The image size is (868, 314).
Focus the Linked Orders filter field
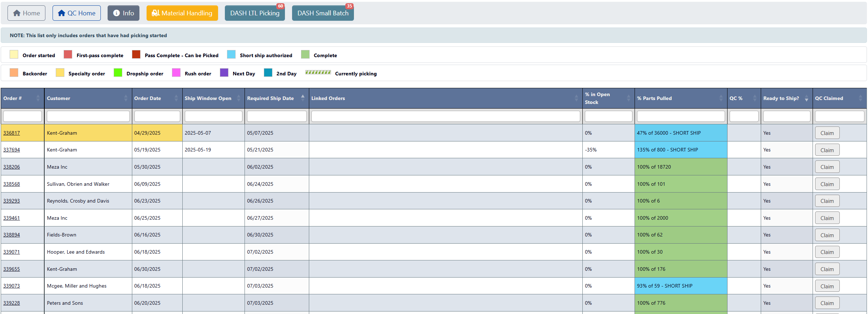[x=445, y=116]
